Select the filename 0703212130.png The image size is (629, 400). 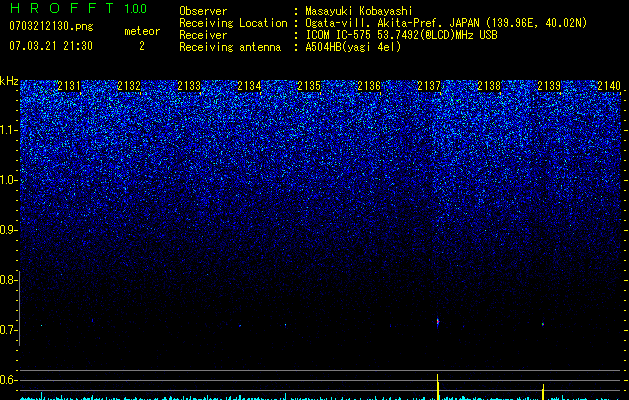[51, 26]
